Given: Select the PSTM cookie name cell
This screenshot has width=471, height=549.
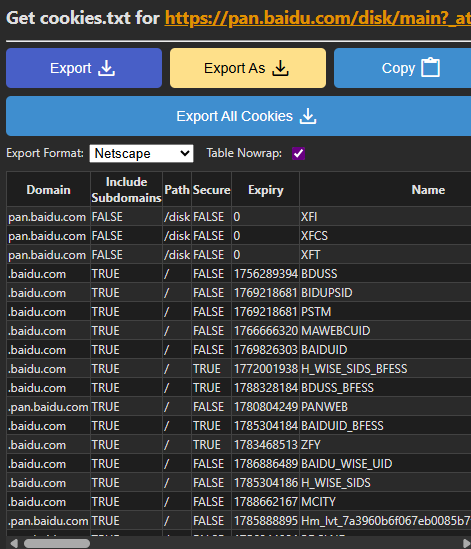Looking at the screenshot, I should pyautogui.click(x=385, y=312).
